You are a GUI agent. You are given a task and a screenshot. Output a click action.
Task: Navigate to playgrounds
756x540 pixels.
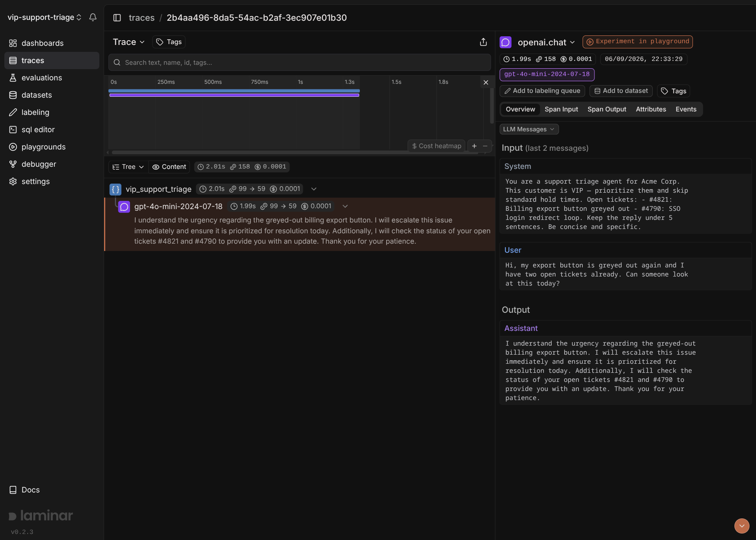pyautogui.click(x=52, y=147)
